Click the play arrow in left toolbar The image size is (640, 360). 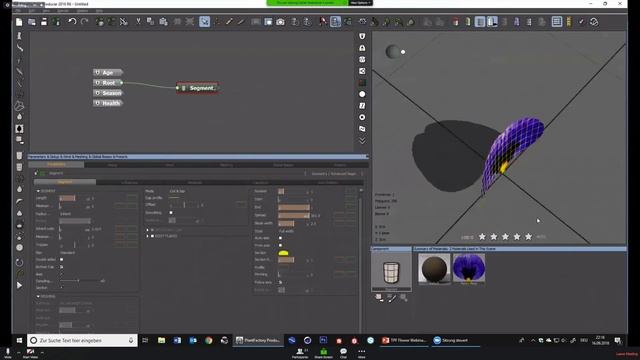click(x=19, y=285)
